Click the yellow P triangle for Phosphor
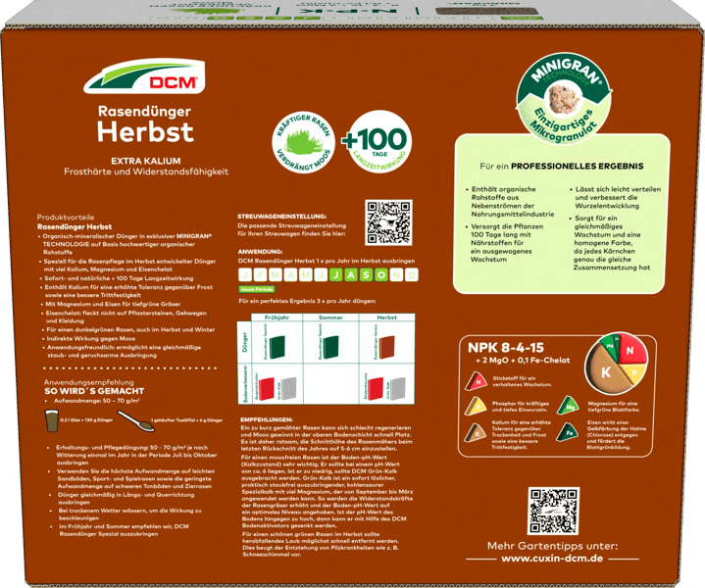 tap(476, 406)
